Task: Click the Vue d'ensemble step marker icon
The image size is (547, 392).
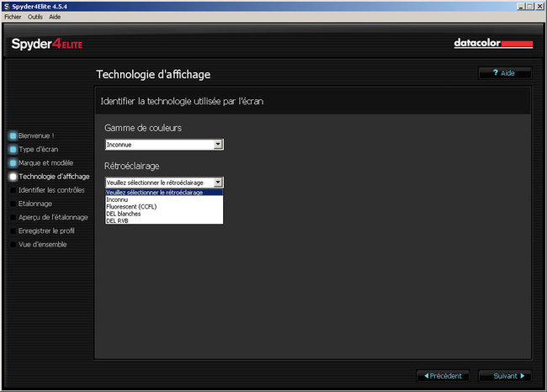Action: (x=13, y=245)
